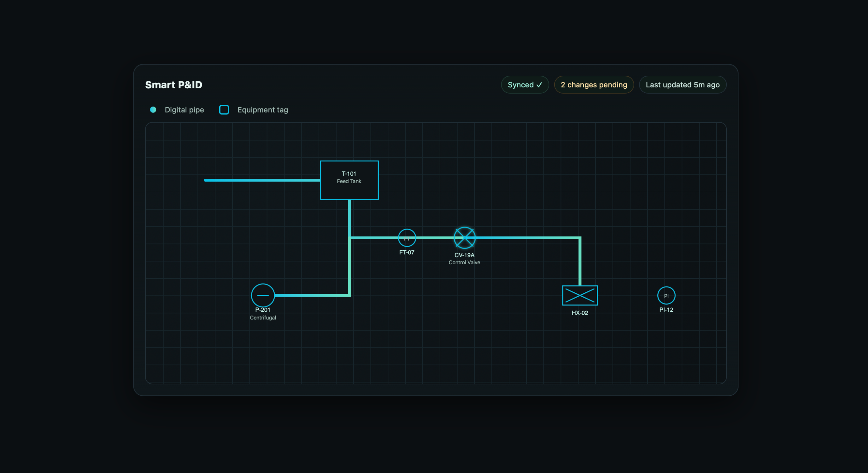This screenshot has height=473, width=868.
Task: Select the HX-02 heat exchanger symbol
Action: [x=580, y=295]
